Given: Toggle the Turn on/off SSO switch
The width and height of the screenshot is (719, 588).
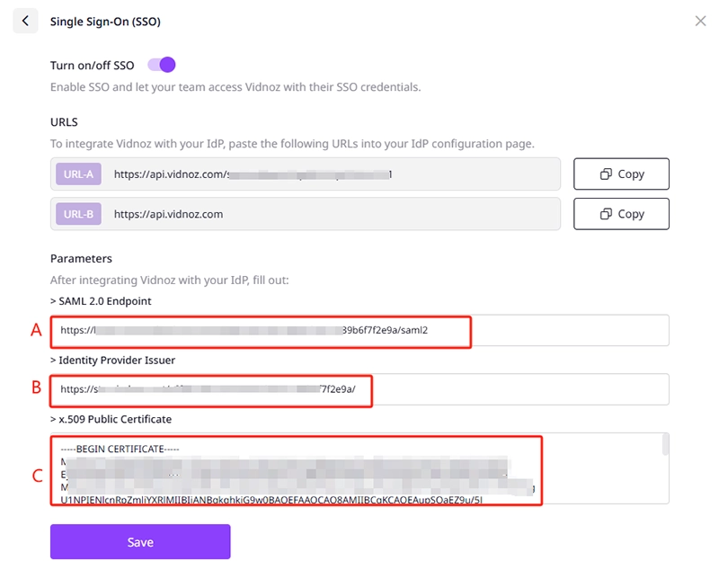Looking at the screenshot, I should pos(162,65).
